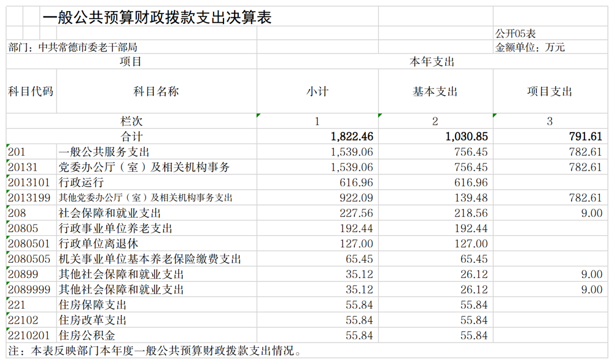Select 1,539.06 in the code 201 row
This screenshot has width=614, height=364.
pyautogui.click(x=352, y=152)
